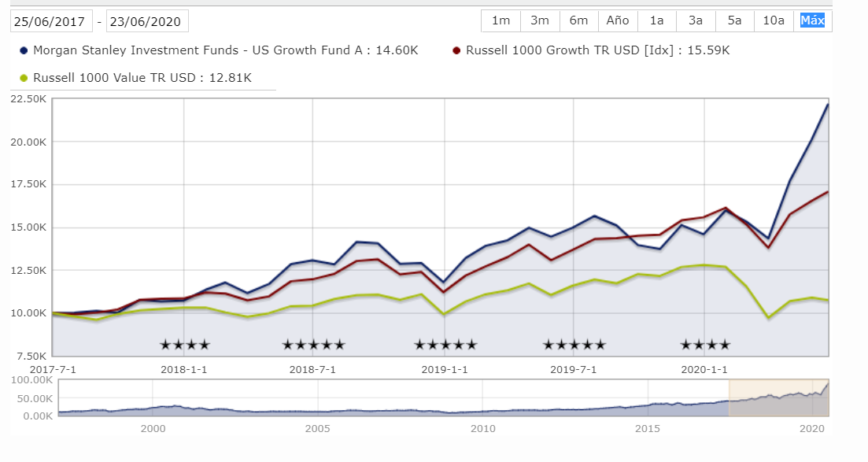Set chart range to 1a
The width and height of the screenshot is (868, 462).
point(657,21)
